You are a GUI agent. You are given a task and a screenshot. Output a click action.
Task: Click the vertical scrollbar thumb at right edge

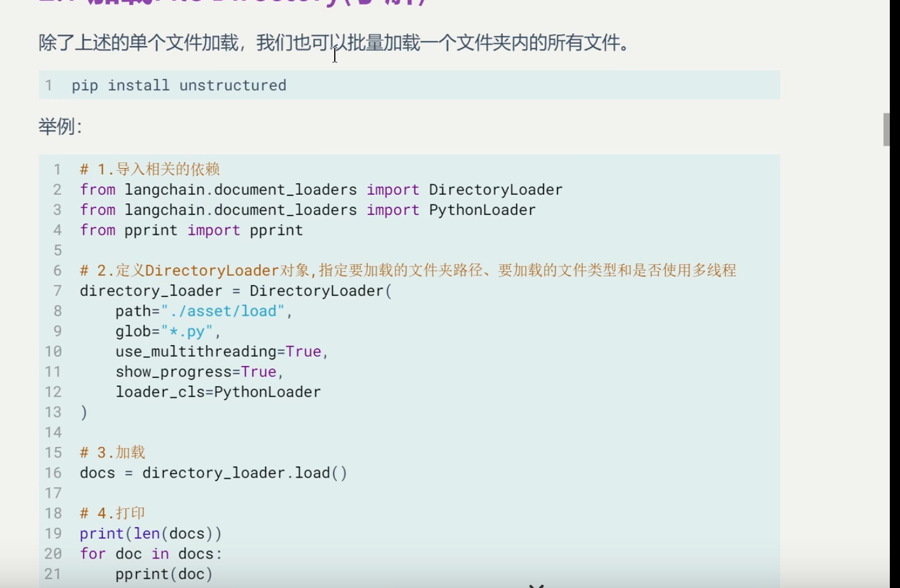[886, 130]
